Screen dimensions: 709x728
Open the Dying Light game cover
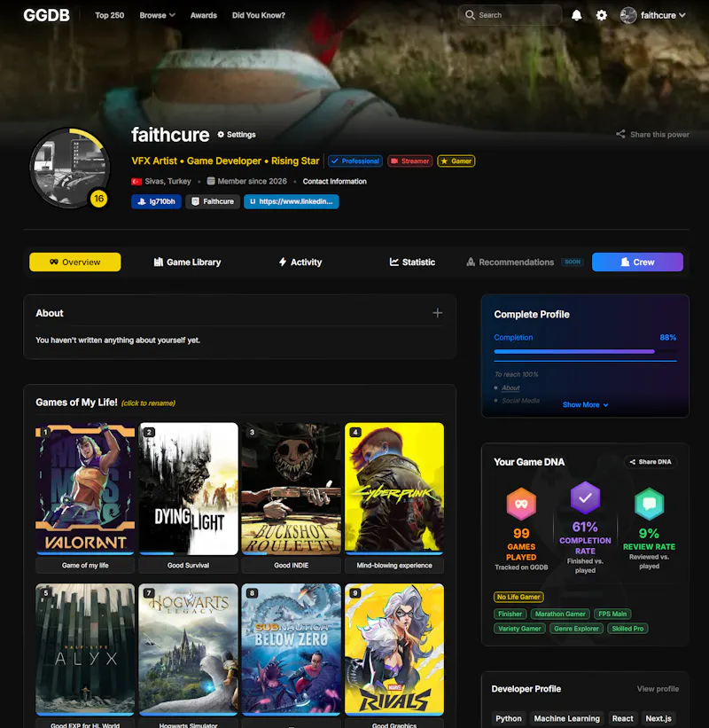[189, 488]
